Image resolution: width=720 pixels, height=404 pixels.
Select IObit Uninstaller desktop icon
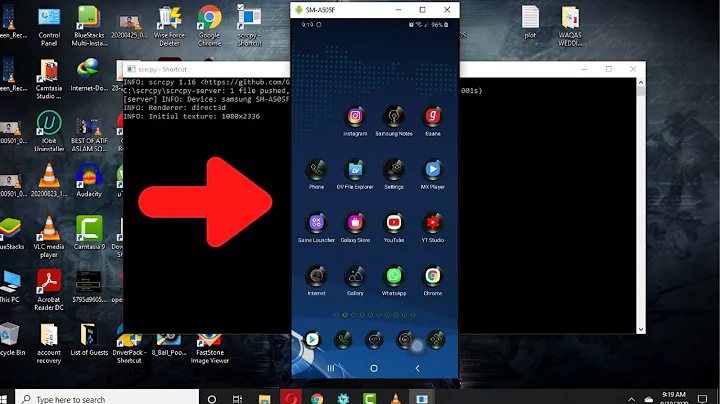click(x=49, y=132)
